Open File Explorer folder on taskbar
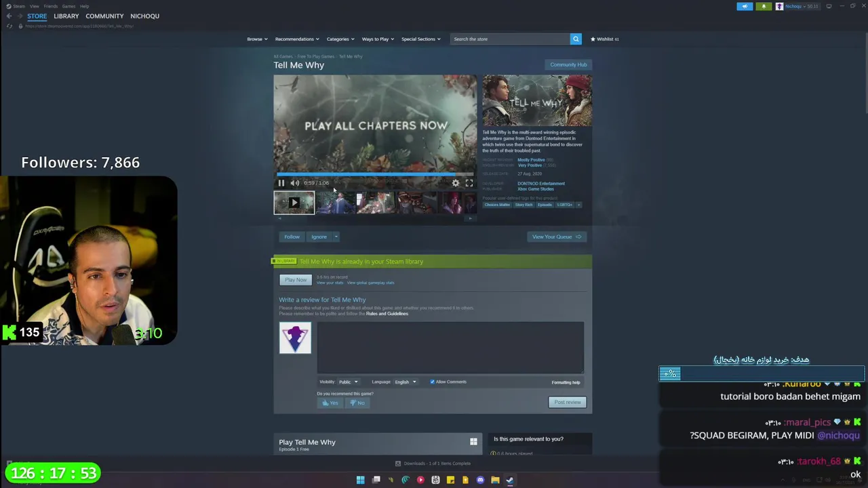 (495, 480)
